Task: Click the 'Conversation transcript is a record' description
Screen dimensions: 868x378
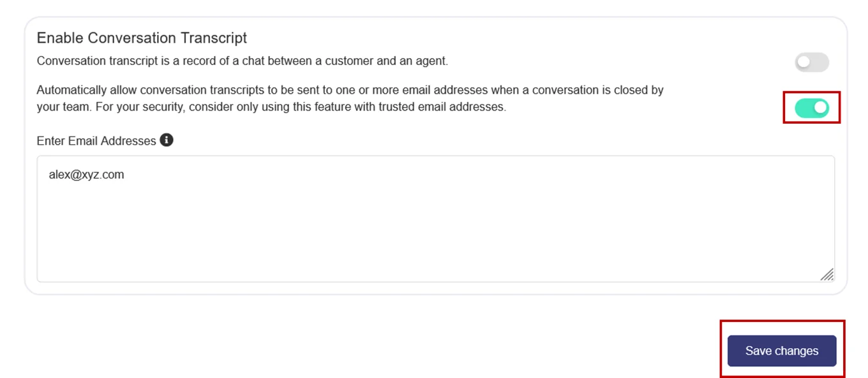Action: click(x=242, y=61)
